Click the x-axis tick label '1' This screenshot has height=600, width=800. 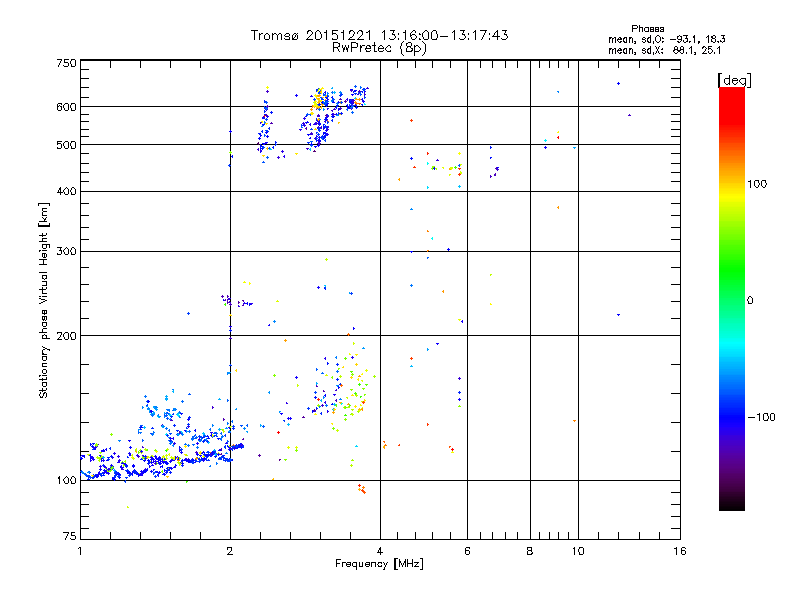point(80,551)
